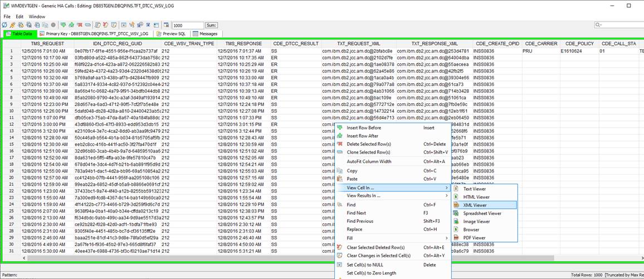Select AutoFit Column Width menu entry

tap(369, 161)
